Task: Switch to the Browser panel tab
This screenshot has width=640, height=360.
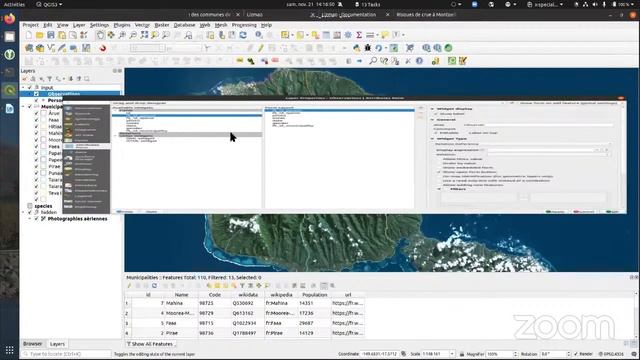Action: pos(32,344)
